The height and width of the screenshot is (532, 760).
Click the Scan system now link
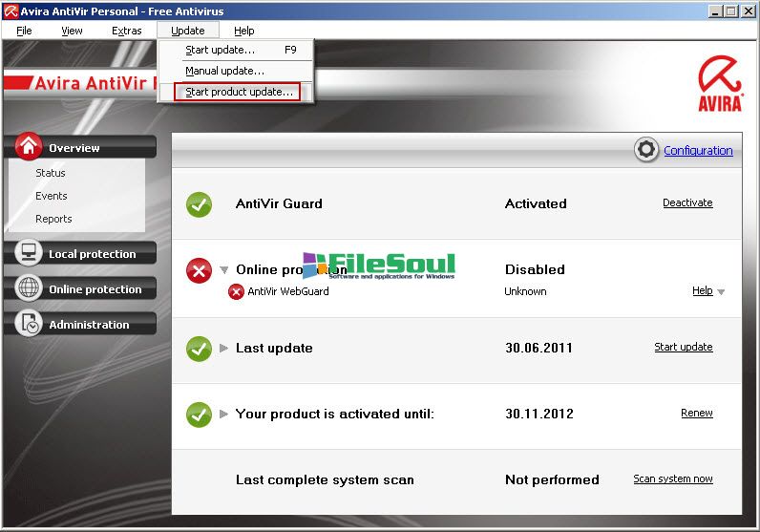(x=672, y=479)
